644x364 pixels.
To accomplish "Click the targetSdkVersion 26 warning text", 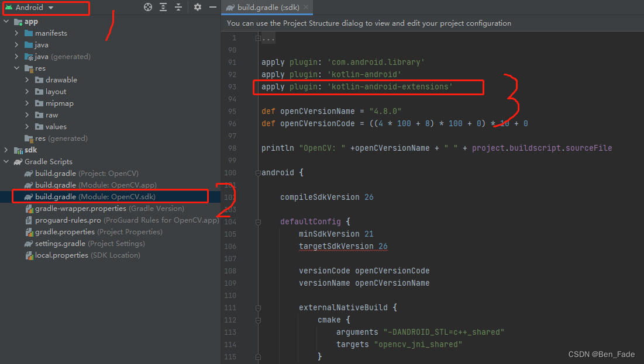I will click(343, 246).
